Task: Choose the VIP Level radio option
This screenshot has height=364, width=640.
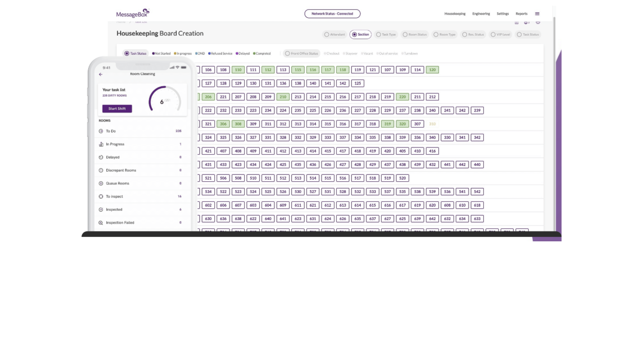Action: (493, 34)
